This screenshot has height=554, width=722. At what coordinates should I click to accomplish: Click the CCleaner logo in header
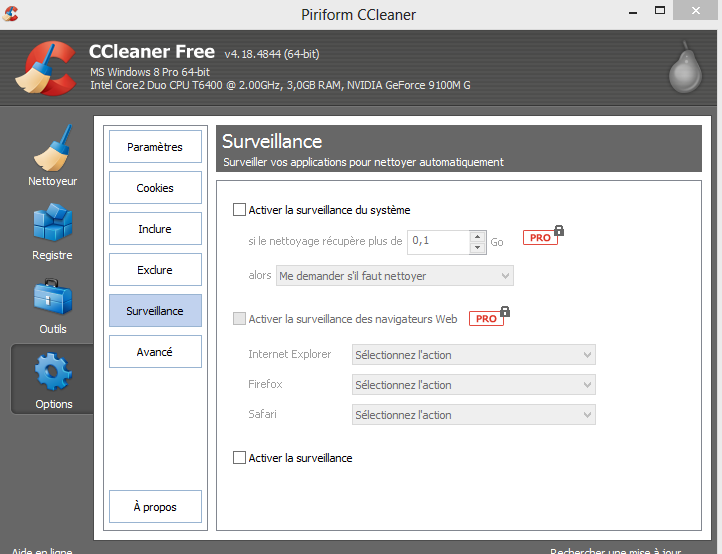click(x=46, y=68)
